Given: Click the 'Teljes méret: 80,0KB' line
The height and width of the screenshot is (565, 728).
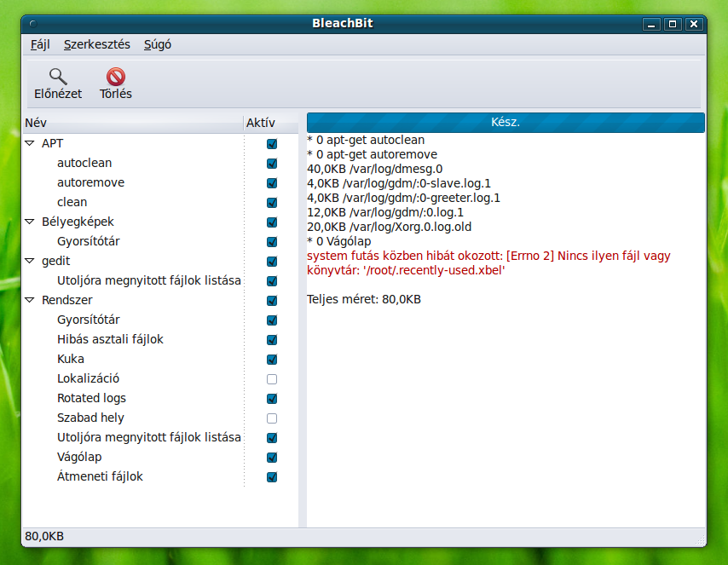Looking at the screenshot, I should (x=364, y=299).
